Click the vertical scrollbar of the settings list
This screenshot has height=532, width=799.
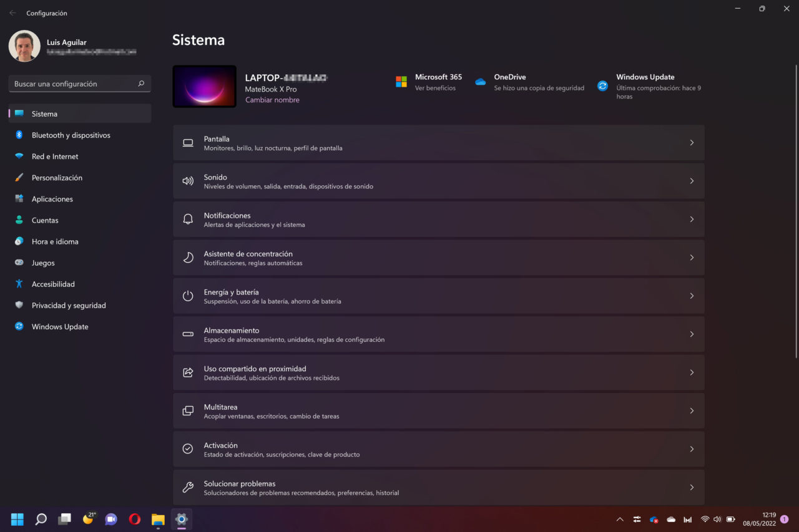coord(795,211)
